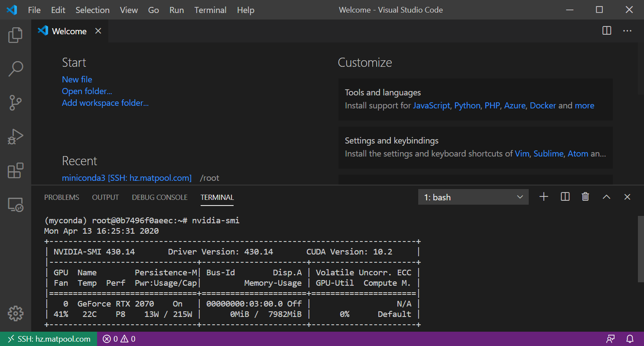This screenshot has height=346, width=644.
Task: Click the Tools and languages heading
Action: pos(383,92)
